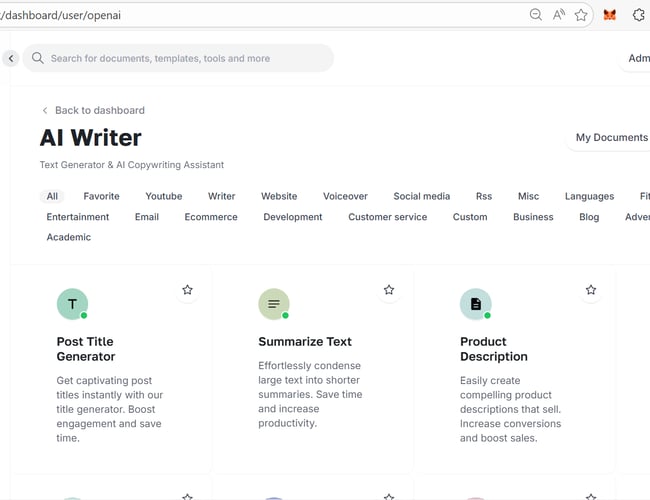650x500 pixels.
Task: Click the search magnifier icon
Action: coord(38,58)
